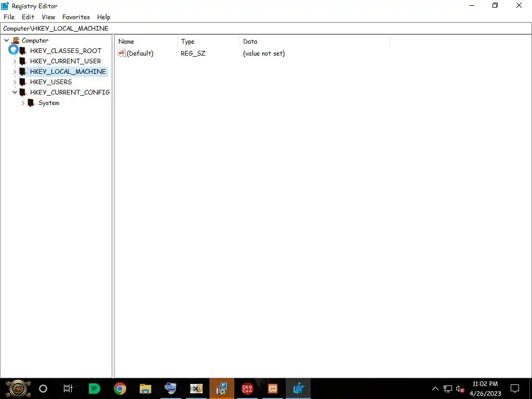Switch to Dev-C++ in the taskbar
This screenshot has width=532, height=399.
tap(247, 389)
